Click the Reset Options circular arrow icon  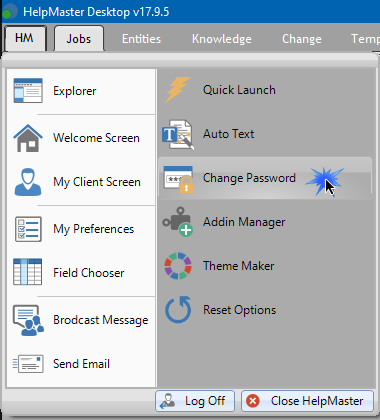[x=178, y=310]
